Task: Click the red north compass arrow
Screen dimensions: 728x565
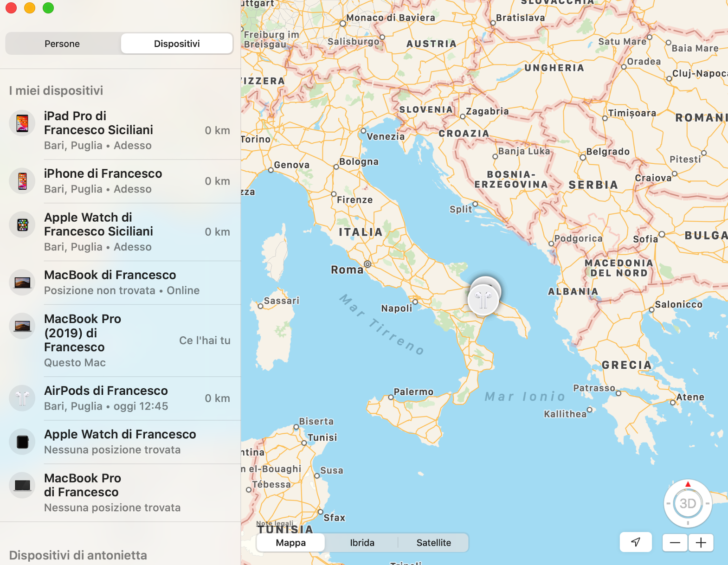Action: click(x=688, y=484)
